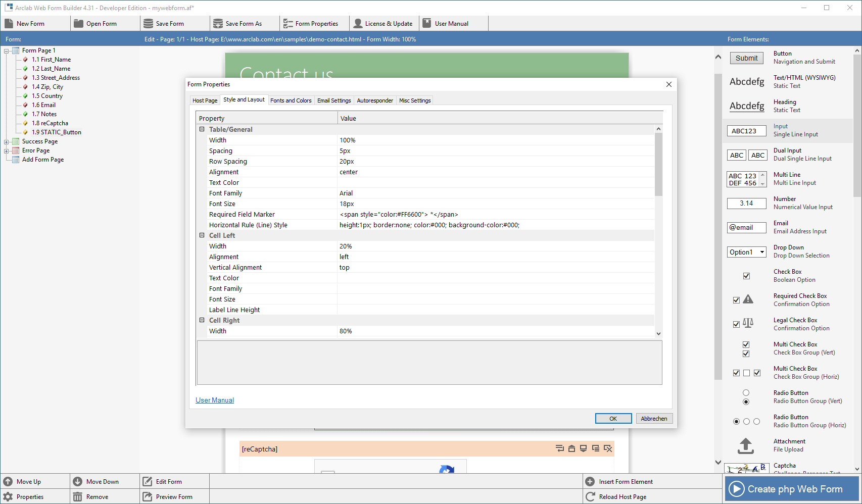Screen dimensions: 862x504
Task: Click the Move Up arrow icon
Action: [x=8, y=482]
